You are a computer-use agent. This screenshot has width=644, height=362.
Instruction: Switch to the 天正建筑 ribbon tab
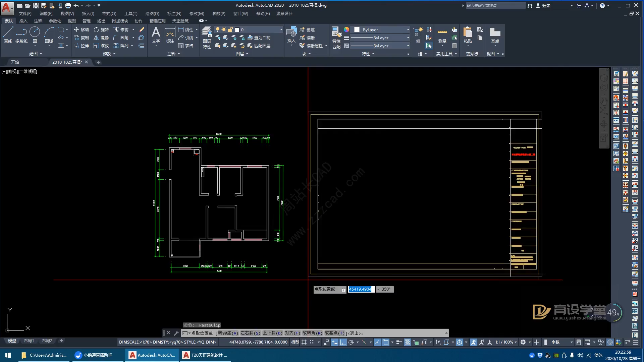(x=180, y=21)
